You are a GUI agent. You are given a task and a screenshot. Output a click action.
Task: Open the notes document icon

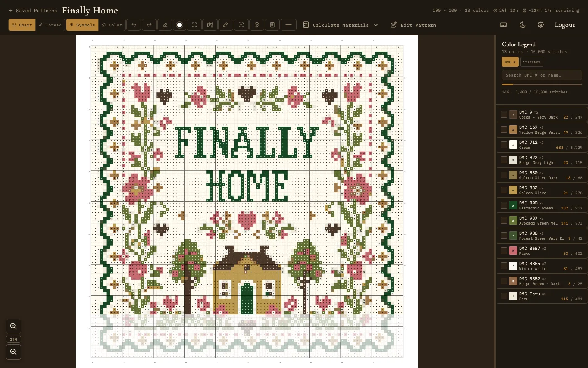tap(272, 25)
